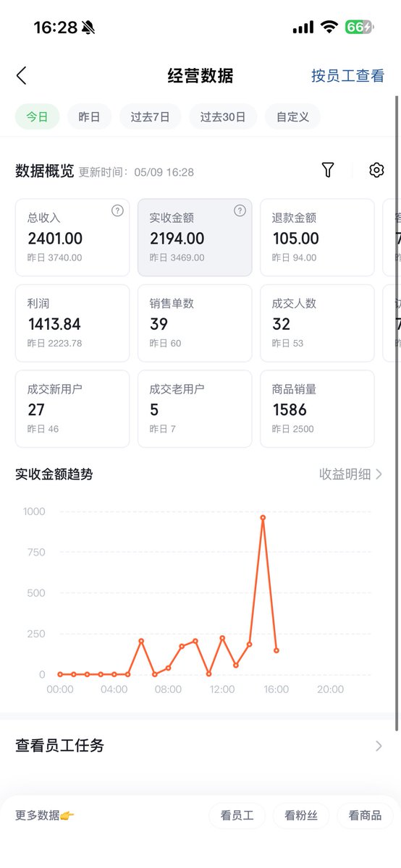Tap the 更新时间: 05/09 16:28 text

point(136,172)
